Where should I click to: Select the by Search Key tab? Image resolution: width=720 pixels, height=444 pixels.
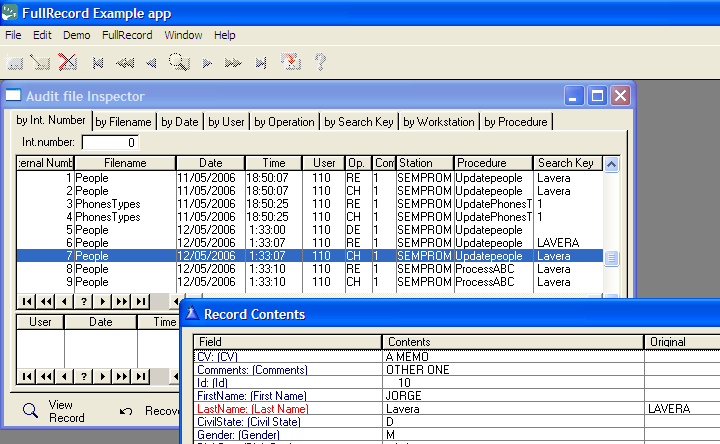pyautogui.click(x=358, y=122)
